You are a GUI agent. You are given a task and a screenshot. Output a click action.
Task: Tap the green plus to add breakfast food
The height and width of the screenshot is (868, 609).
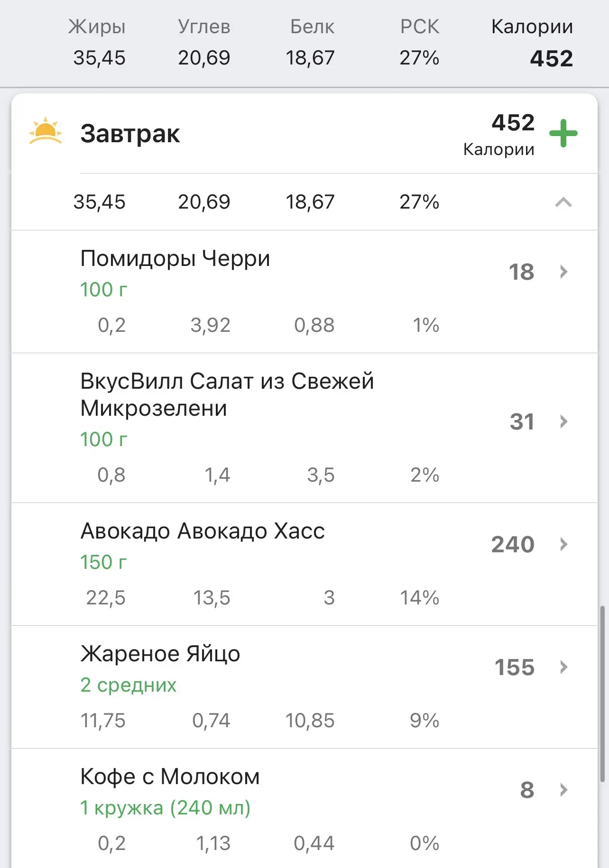(x=563, y=133)
